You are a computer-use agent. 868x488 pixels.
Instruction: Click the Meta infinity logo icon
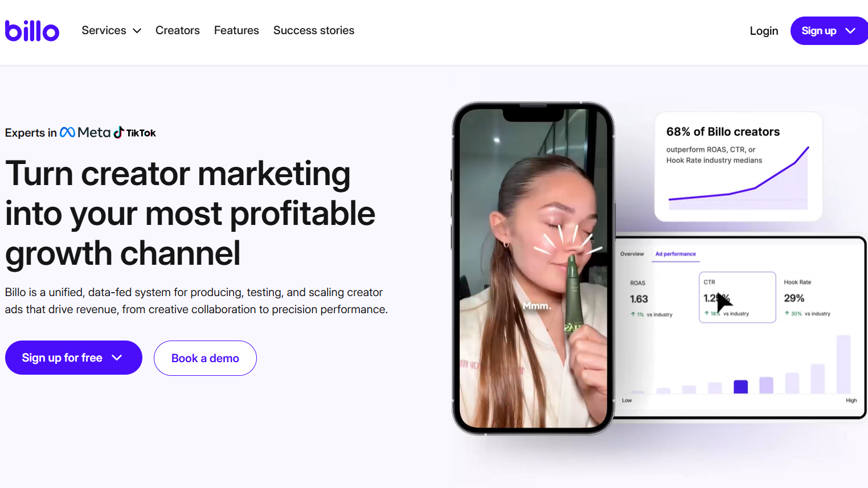point(67,132)
